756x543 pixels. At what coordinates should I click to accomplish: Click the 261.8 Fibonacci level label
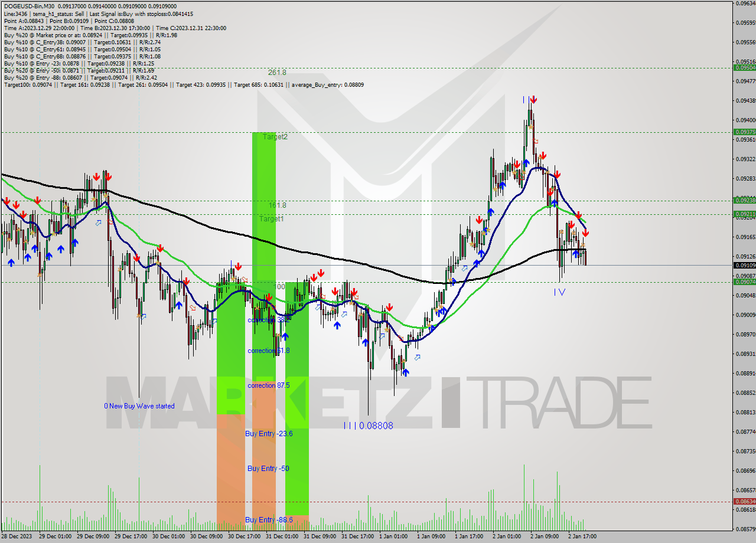tap(277, 73)
